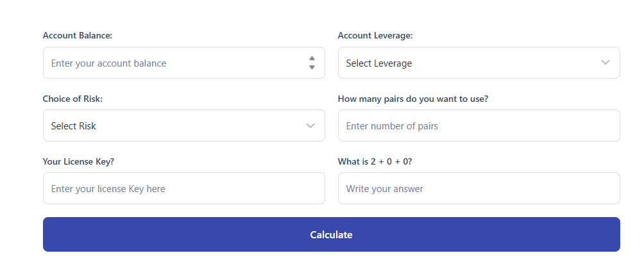Click the Calculate button
This screenshot has width=644, height=276.
[332, 234]
